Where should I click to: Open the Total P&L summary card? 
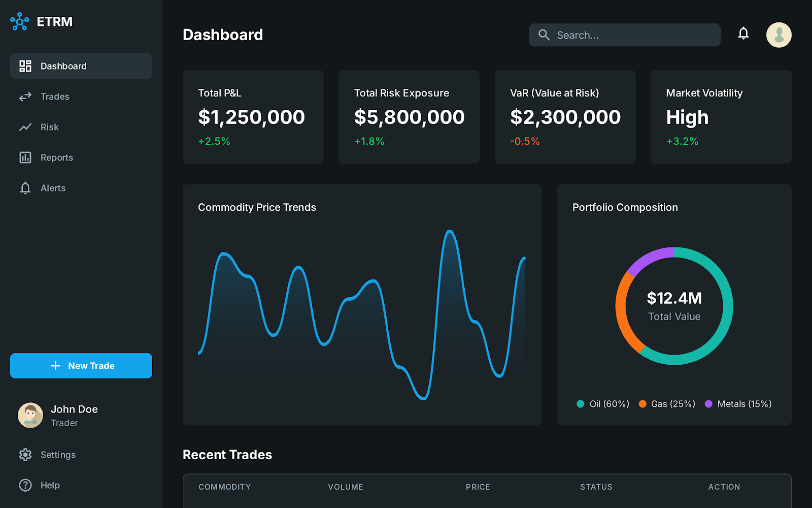(x=253, y=117)
